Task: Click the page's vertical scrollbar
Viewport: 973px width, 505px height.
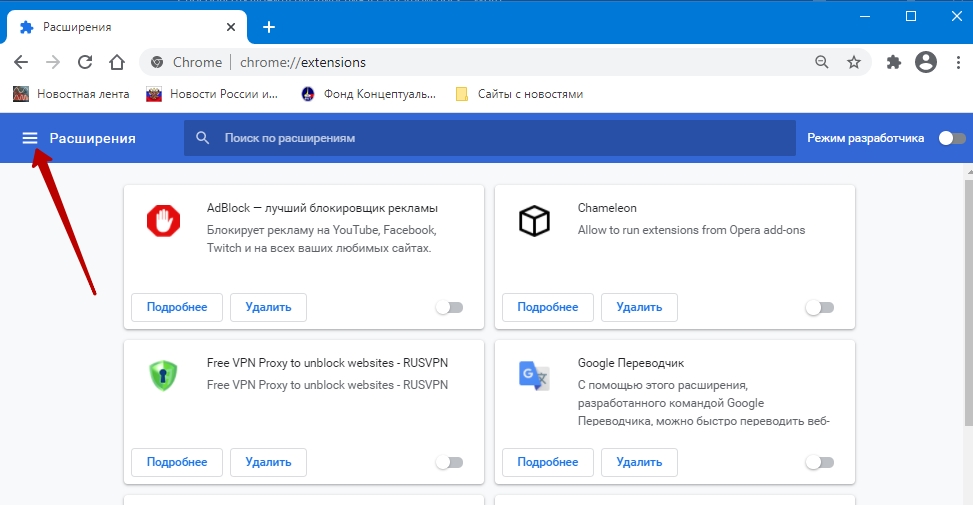Action: point(966,300)
